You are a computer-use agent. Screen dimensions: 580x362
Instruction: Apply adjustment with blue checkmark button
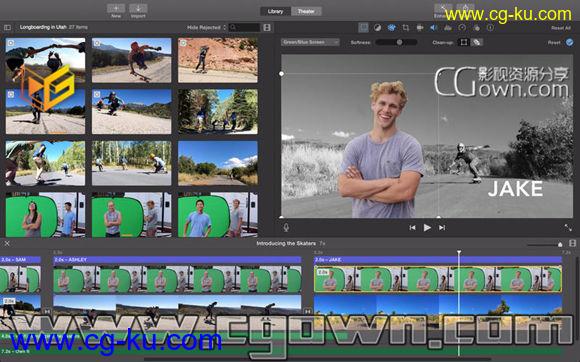tap(570, 42)
